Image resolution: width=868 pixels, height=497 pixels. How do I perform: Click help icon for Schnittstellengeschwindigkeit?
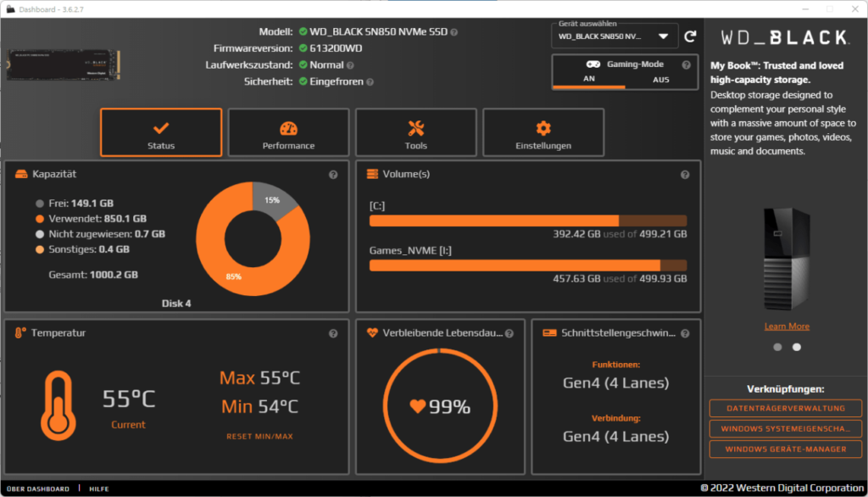685,333
